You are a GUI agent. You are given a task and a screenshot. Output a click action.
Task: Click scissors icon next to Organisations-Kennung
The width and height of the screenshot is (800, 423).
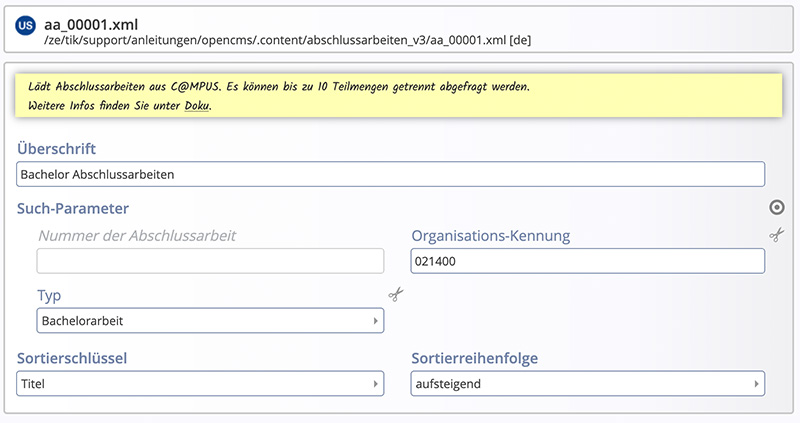[x=777, y=235]
